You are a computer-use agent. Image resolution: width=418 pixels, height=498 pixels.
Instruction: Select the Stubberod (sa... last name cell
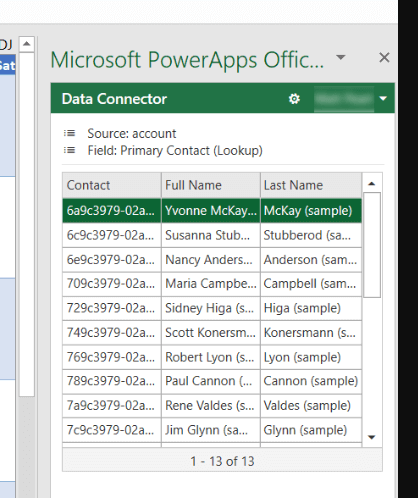point(311,235)
